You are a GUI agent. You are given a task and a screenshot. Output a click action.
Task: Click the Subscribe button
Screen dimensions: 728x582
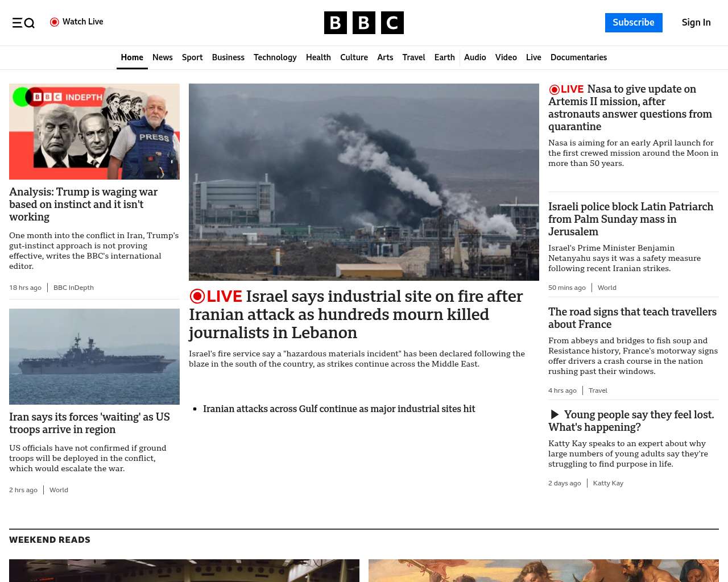pyautogui.click(x=634, y=23)
